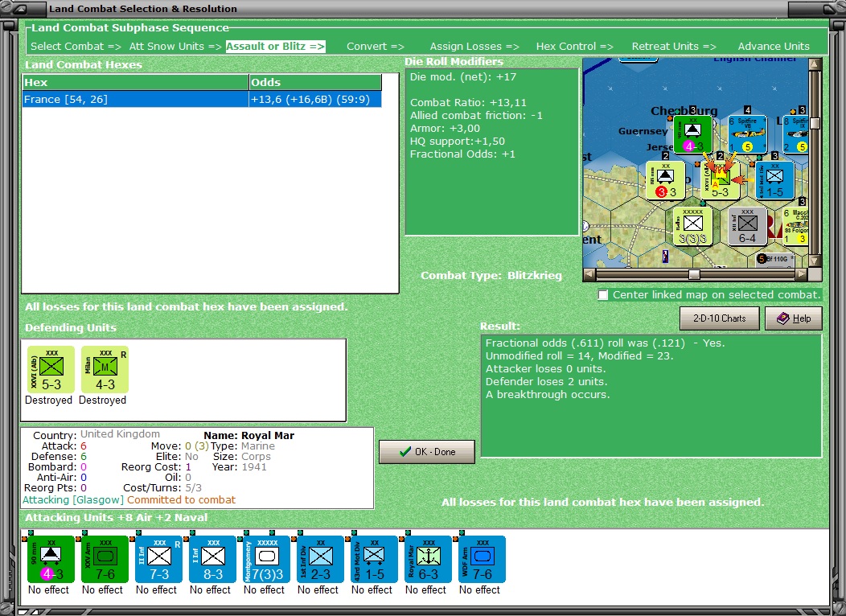Click the Retreat Units sequence step
Image resolution: width=846 pixels, height=616 pixels.
click(673, 46)
